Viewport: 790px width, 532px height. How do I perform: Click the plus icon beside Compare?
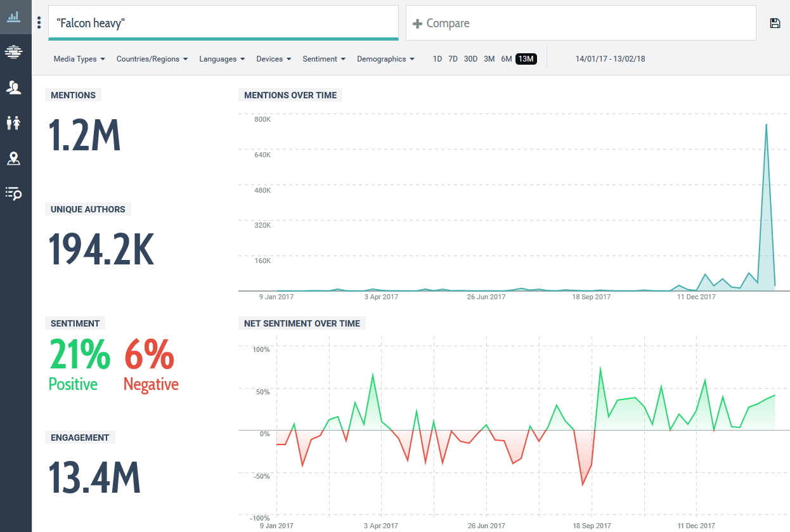point(417,23)
